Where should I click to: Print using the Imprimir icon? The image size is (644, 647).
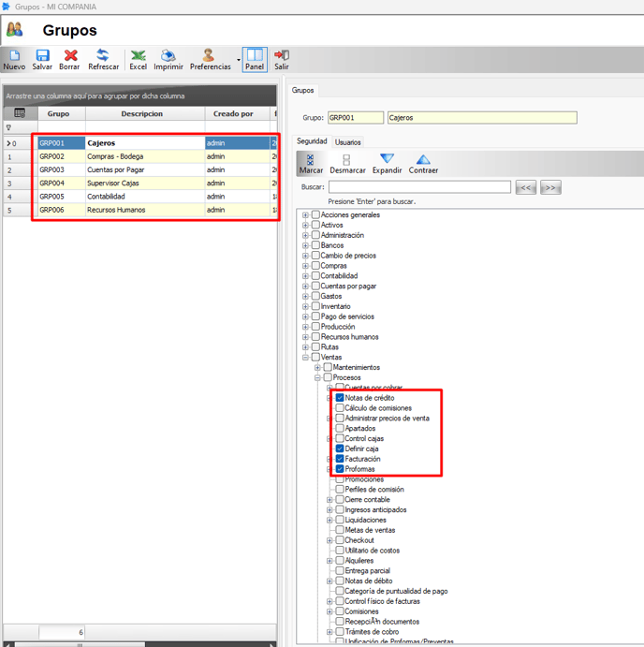coord(168,60)
